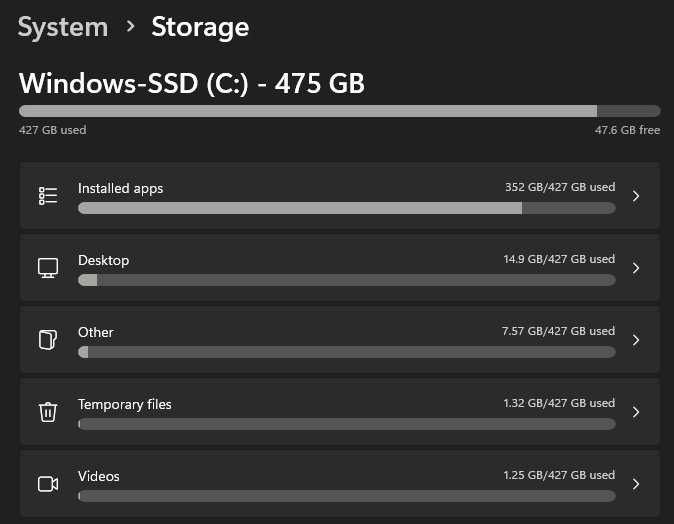Click the Installed apps usage bar
Screen dimensions: 674x524
tap(346, 208)
